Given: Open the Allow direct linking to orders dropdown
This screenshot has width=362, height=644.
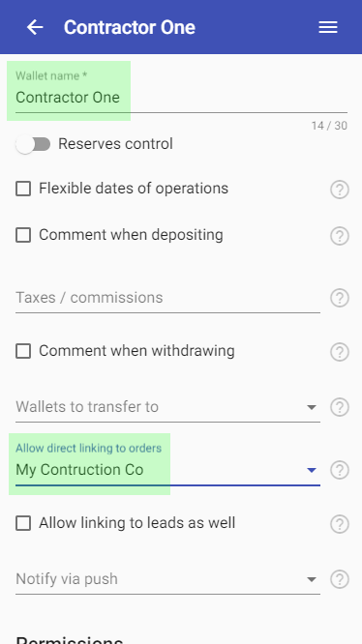Looking at the screenshot, I should (167, 470).
